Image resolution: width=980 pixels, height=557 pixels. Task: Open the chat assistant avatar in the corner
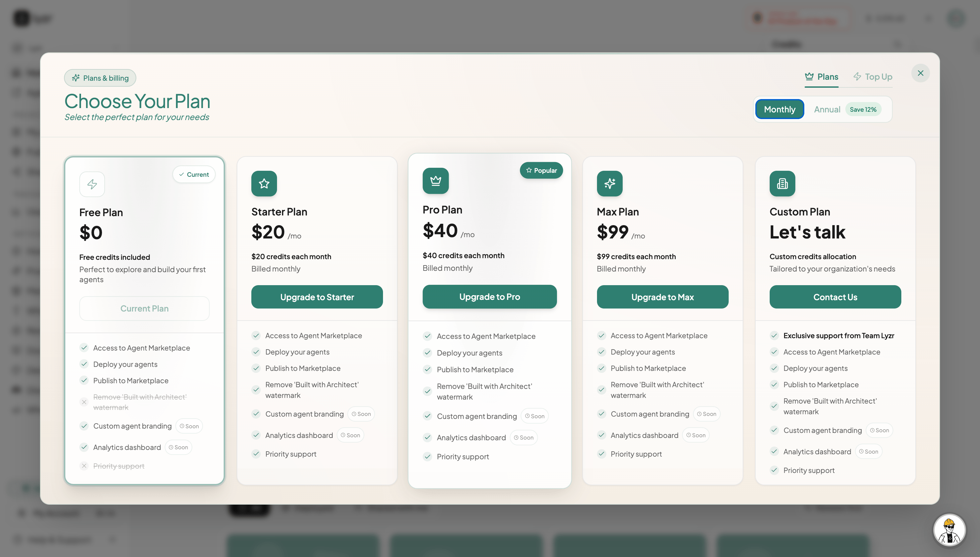point(949,530)
